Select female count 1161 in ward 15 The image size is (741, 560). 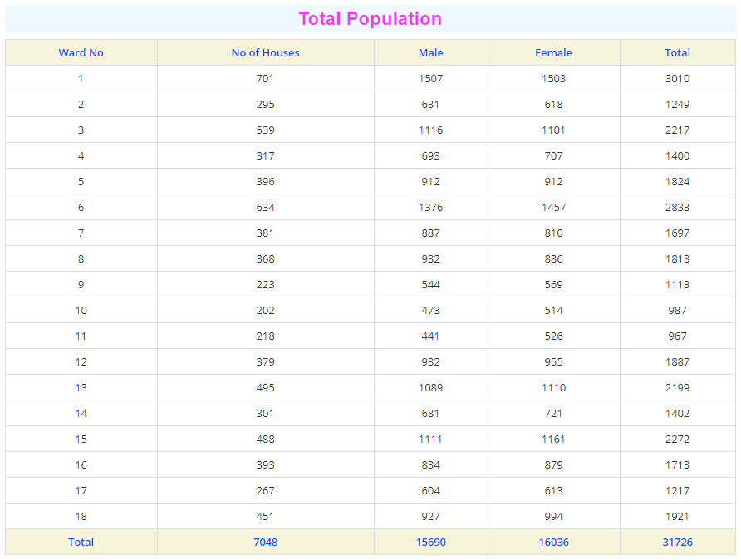pyautogui.click(x=553, y=439)
